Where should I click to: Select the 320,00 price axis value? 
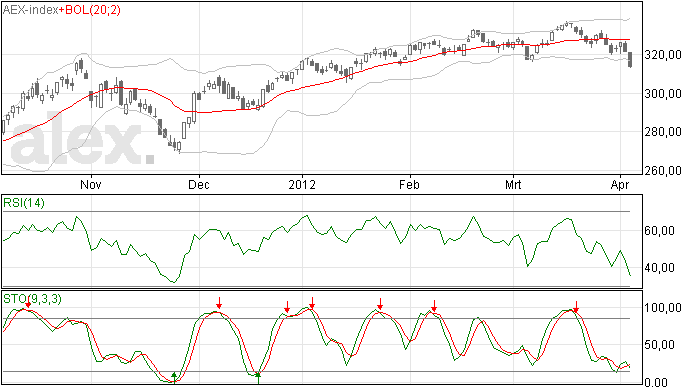point(663,55)
